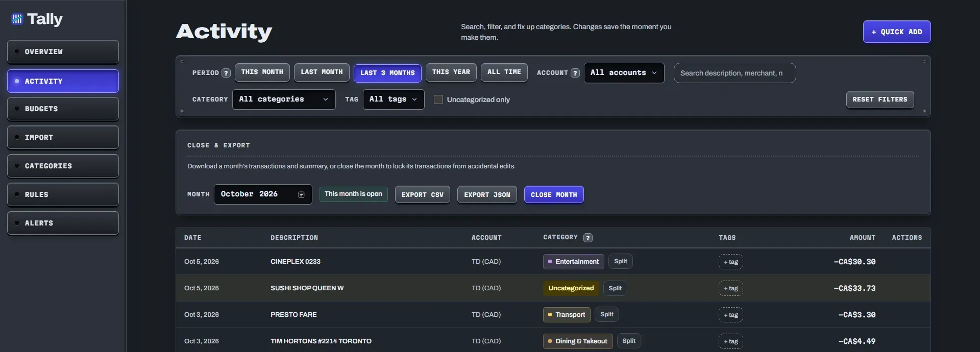
Task: Click CINEPLEX 0233 description
Action: 296,262
